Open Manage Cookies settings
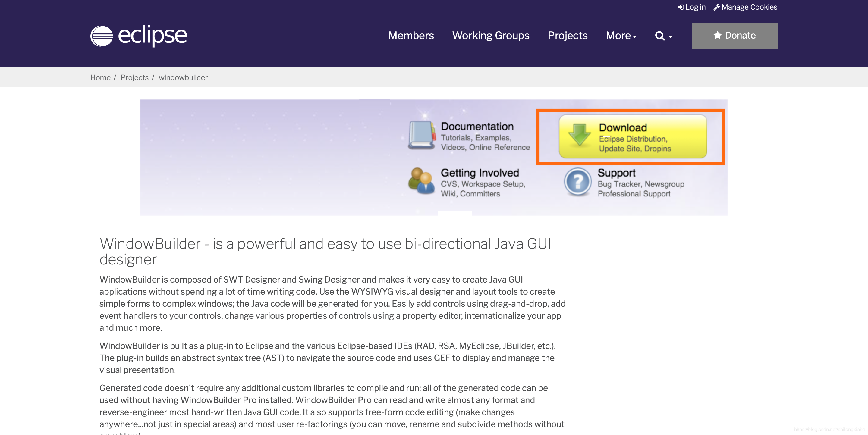The image size is (868, 435). coord(745,7)
